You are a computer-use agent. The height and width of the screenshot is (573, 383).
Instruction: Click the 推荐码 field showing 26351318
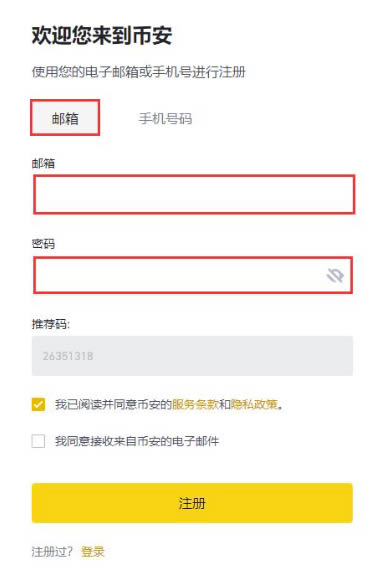click(192, 356)
